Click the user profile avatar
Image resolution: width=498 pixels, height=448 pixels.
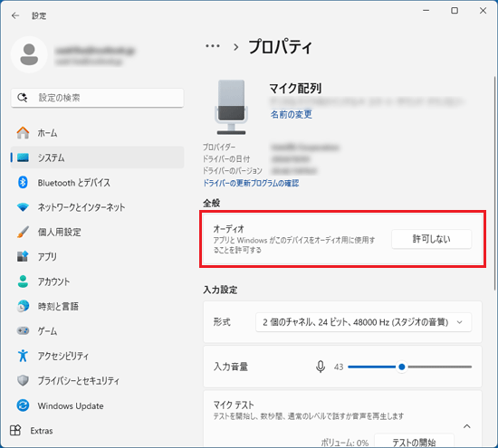coord(29,54)
